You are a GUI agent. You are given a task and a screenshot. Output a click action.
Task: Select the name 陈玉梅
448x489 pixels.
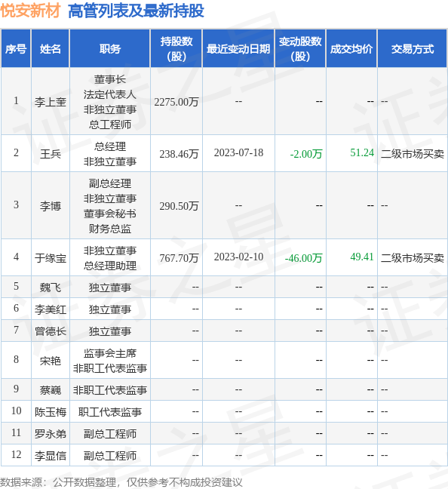[51, 412]
